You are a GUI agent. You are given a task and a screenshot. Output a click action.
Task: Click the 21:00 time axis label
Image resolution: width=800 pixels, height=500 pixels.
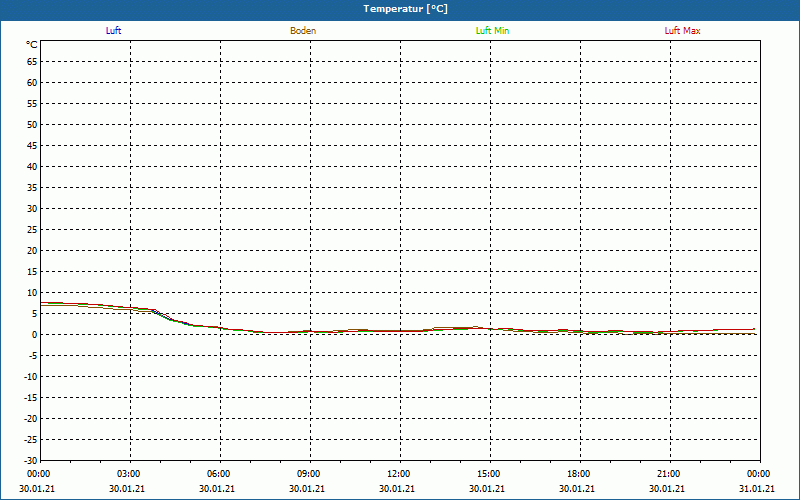(668, 474)
